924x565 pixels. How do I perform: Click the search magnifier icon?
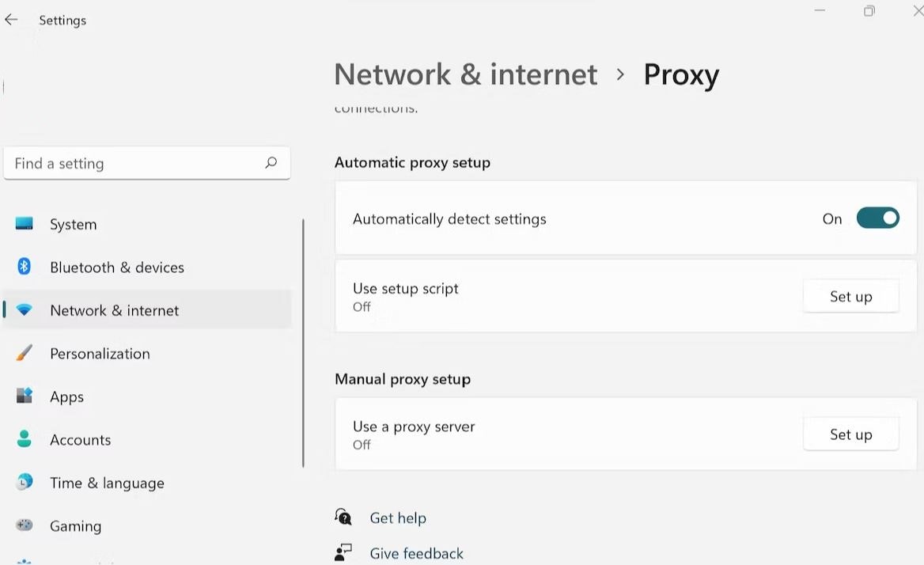271,163
